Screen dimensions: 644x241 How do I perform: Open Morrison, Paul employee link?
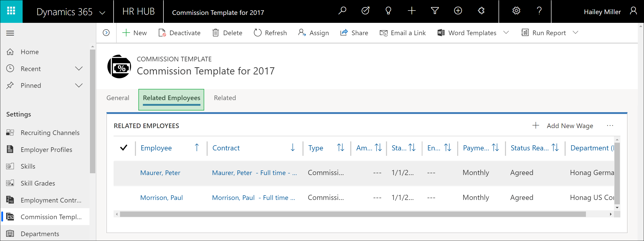click(x=161, y=198)
